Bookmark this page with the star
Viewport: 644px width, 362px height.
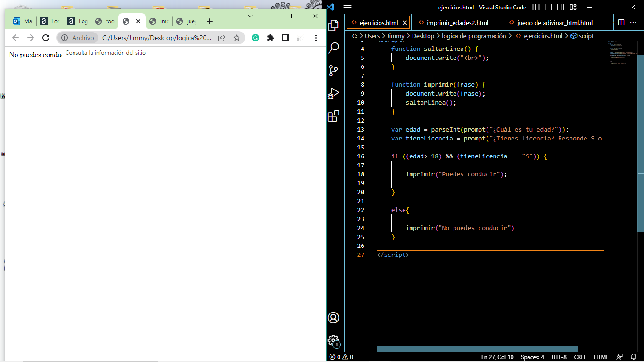[237, 38]
